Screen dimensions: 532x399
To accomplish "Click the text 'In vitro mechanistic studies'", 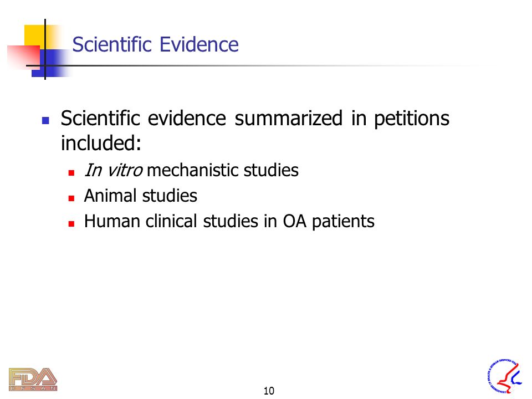I will (191, 170).
